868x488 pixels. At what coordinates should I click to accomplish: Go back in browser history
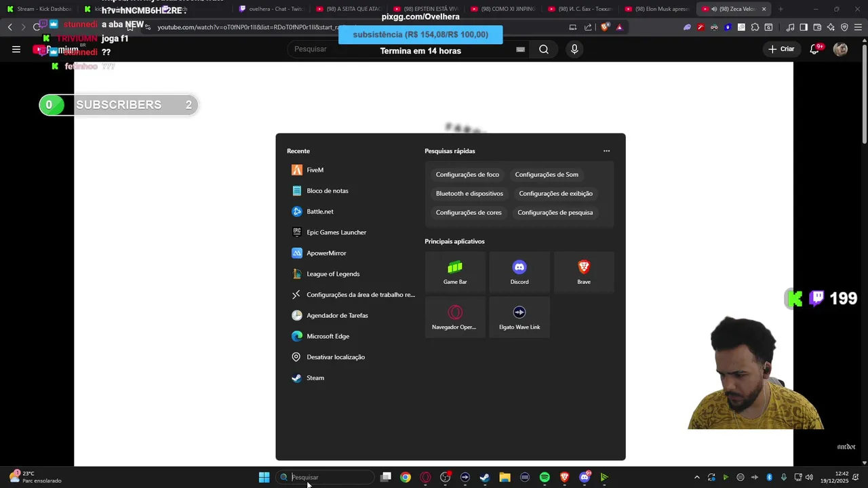click(9, 27)
